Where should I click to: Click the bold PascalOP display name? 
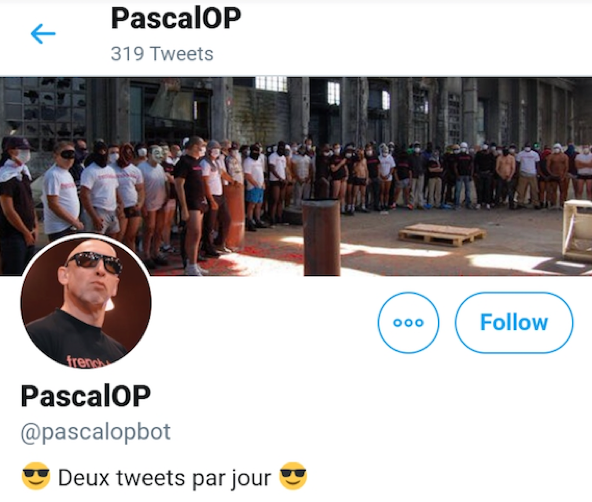point(86,396)
